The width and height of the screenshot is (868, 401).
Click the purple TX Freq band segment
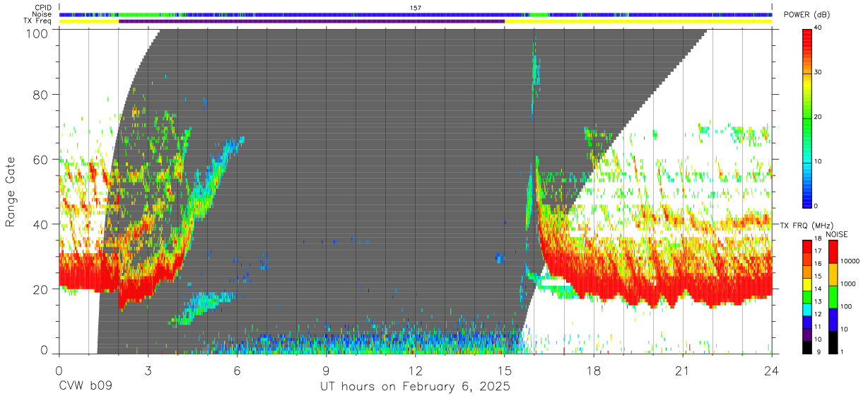pos(312,21)
